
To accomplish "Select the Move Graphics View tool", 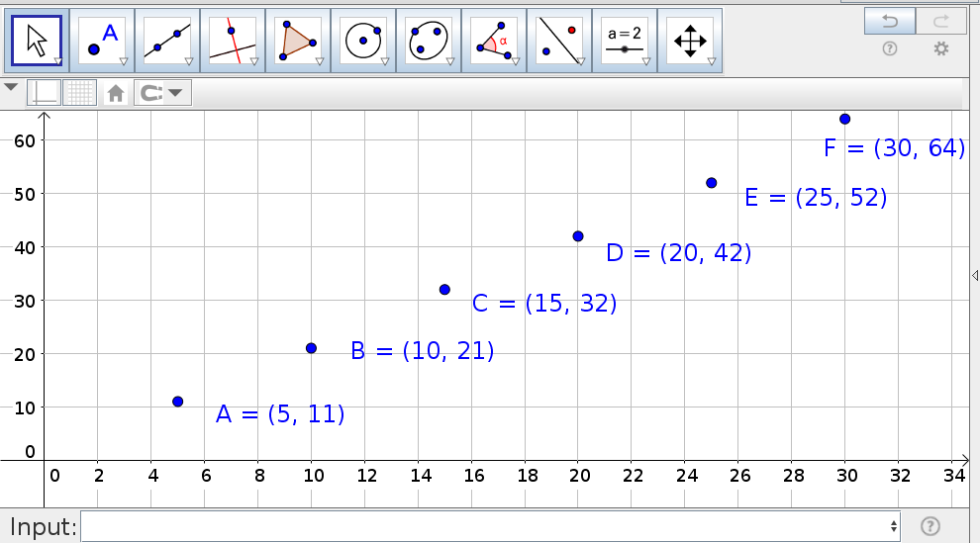I will (x=689, y=41).
